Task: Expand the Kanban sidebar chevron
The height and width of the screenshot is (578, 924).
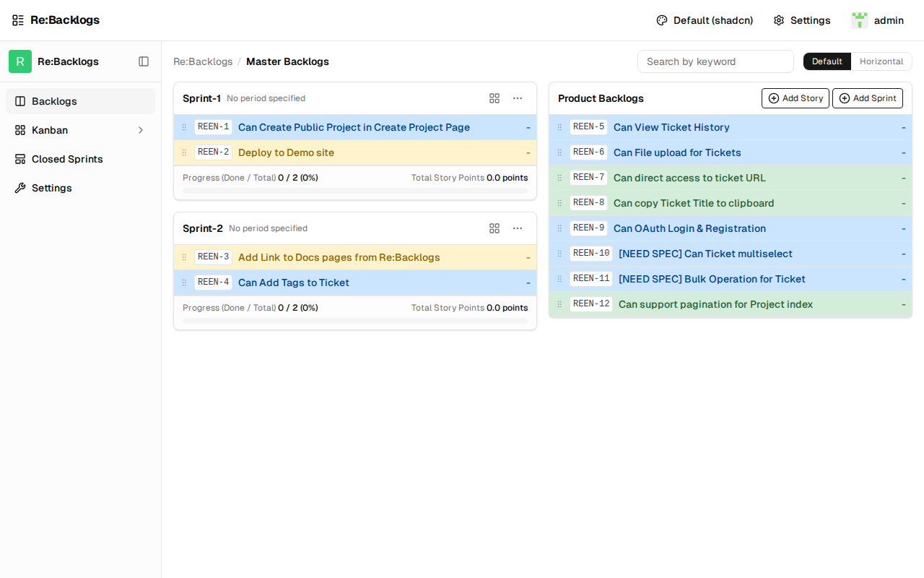Action: click(x=141, y=130)
